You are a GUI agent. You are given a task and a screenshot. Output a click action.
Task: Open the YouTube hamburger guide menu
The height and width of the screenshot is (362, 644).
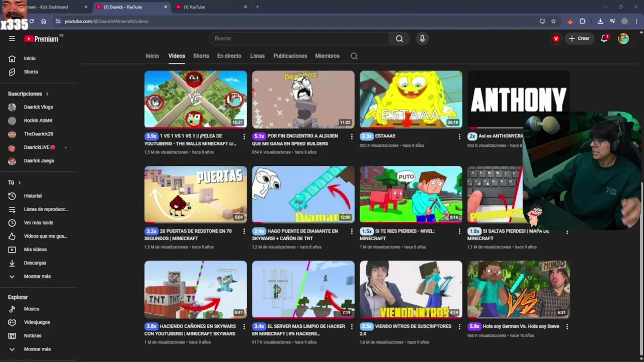12,39
